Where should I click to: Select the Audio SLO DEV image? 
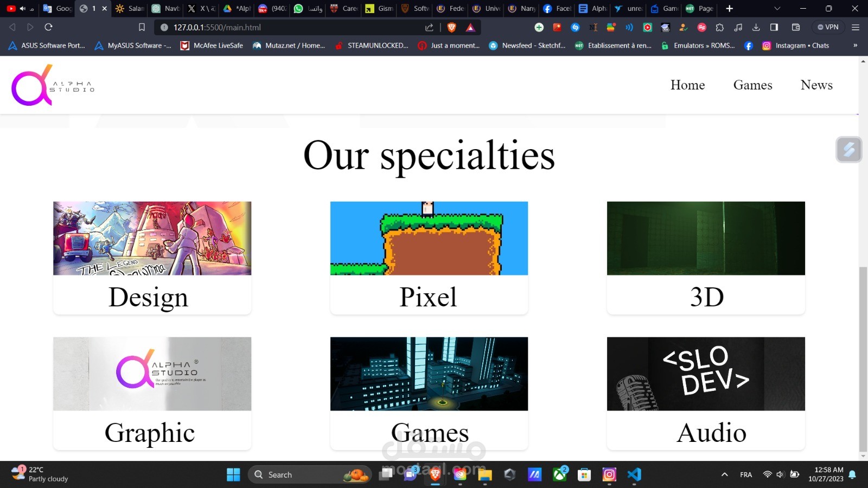pos(706,374)
